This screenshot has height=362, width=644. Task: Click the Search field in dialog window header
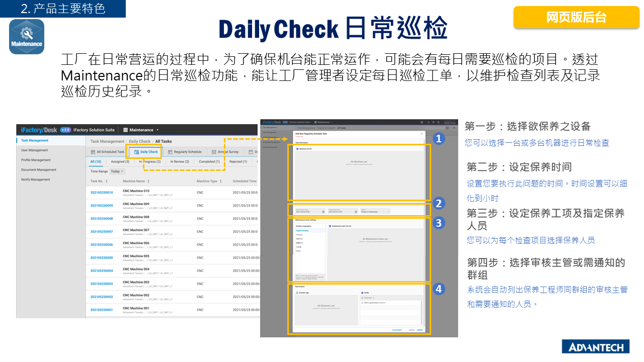click(x=432, y=128)
